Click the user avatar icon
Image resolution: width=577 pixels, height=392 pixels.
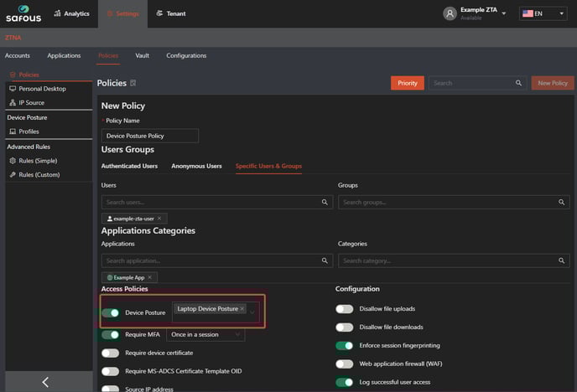coord(450,13)
